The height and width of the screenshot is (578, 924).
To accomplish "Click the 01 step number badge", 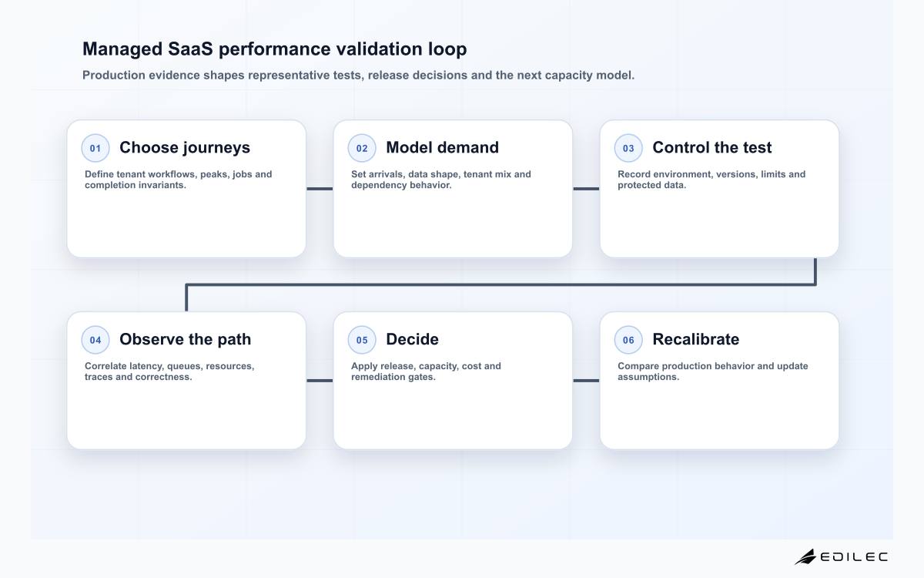I will 95,148.
